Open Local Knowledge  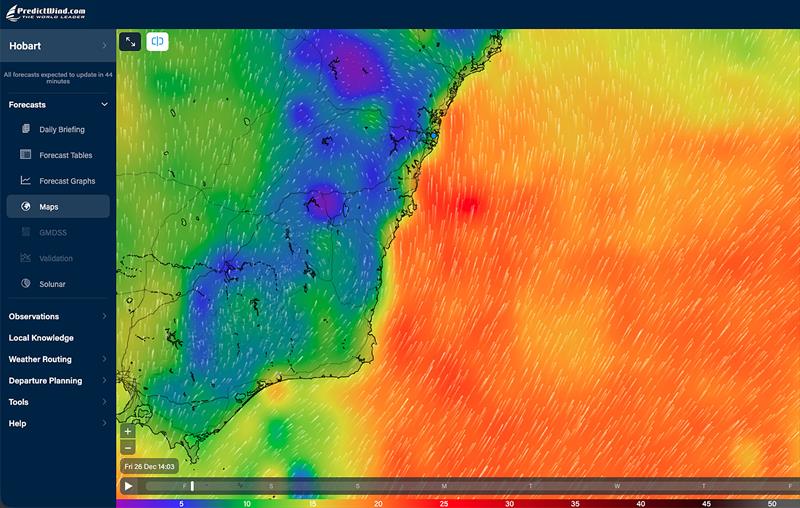(41, 338)
